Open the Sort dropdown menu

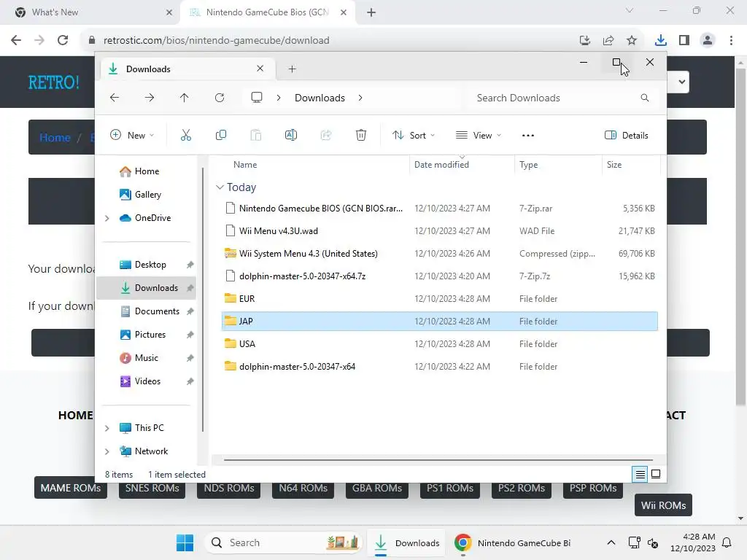pyautogui.click(x=413, y=135)
